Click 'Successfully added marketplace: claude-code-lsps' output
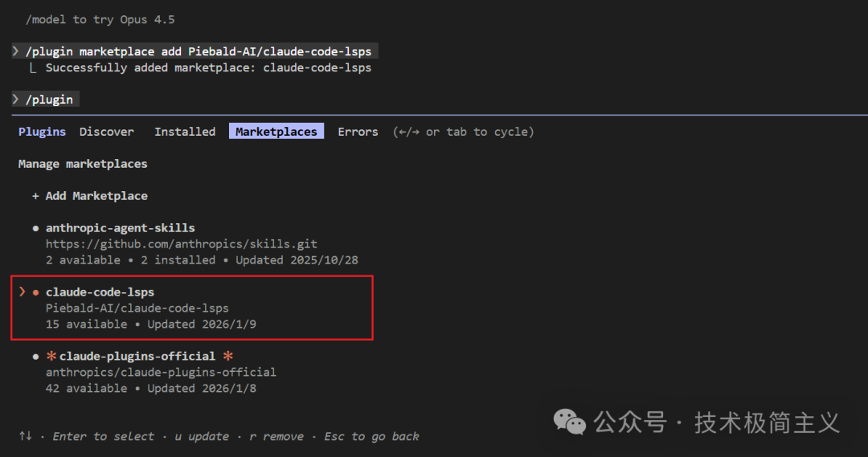This screenshot has width=868, height=457. coord(208,67)
